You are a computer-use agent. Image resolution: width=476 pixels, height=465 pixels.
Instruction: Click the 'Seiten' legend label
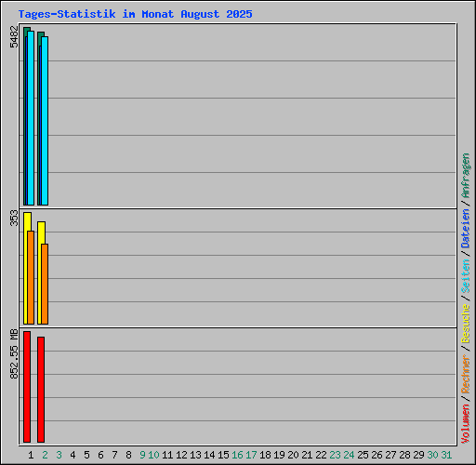point(466,276)
